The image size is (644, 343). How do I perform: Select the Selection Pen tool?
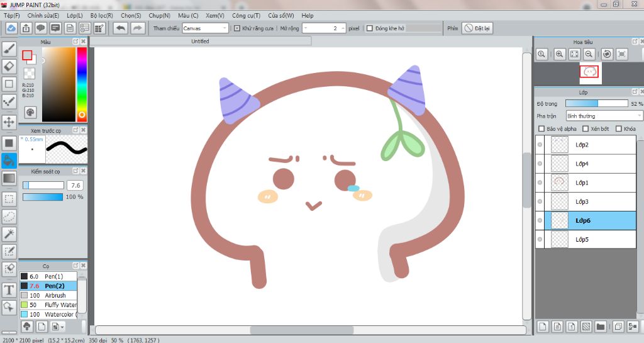9,252
